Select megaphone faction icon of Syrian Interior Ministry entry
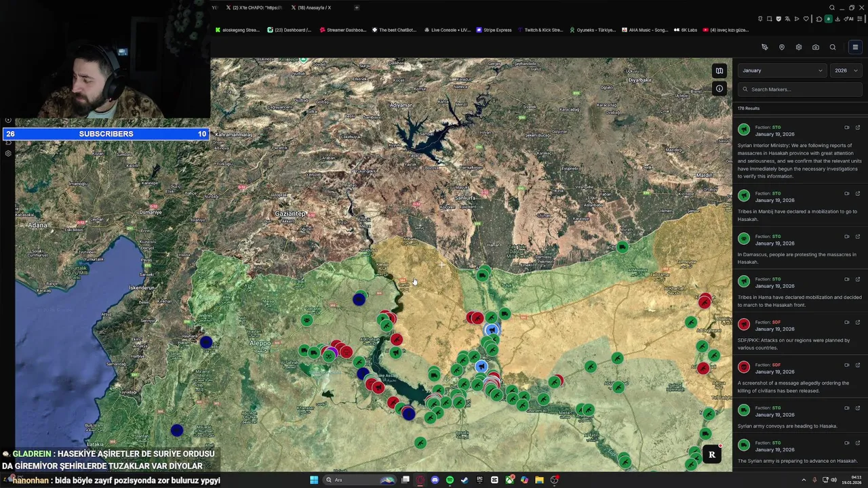868x488 pixels. (x=744, y=129)
